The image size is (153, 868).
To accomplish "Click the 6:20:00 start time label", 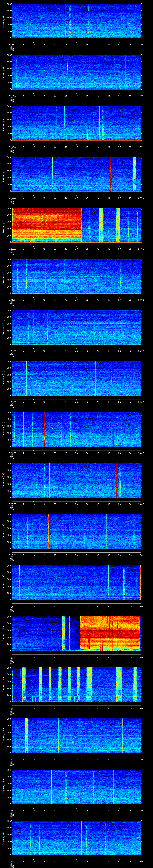I will 12,249.
